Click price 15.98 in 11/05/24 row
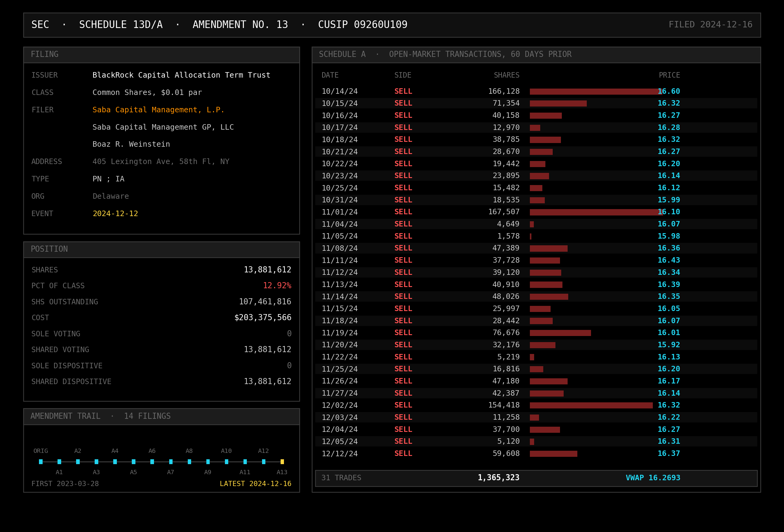The image size is (784, 532). click(x=669, y=236)
